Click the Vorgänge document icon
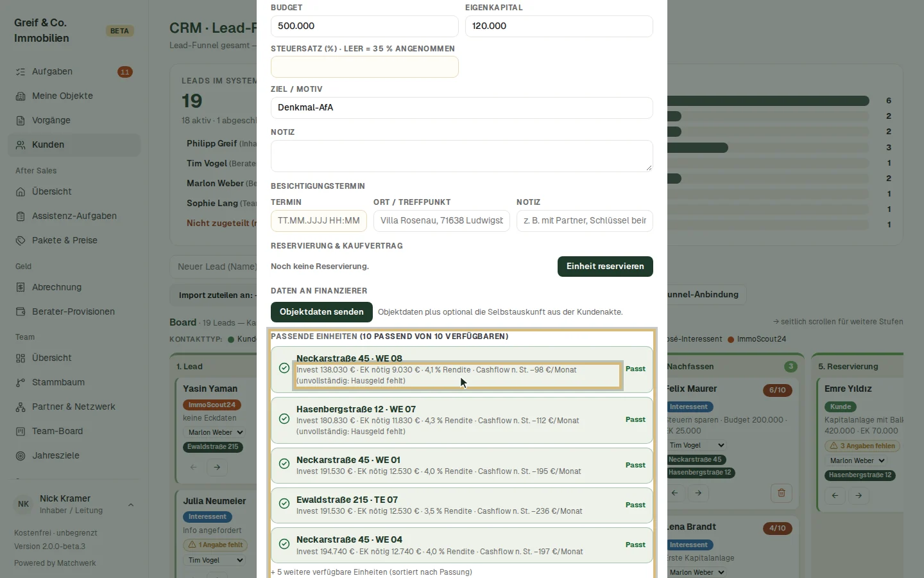 (21, 121)
